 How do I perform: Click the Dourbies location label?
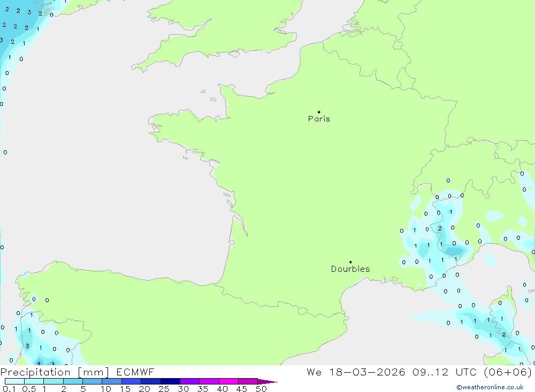tap(350, 269)
